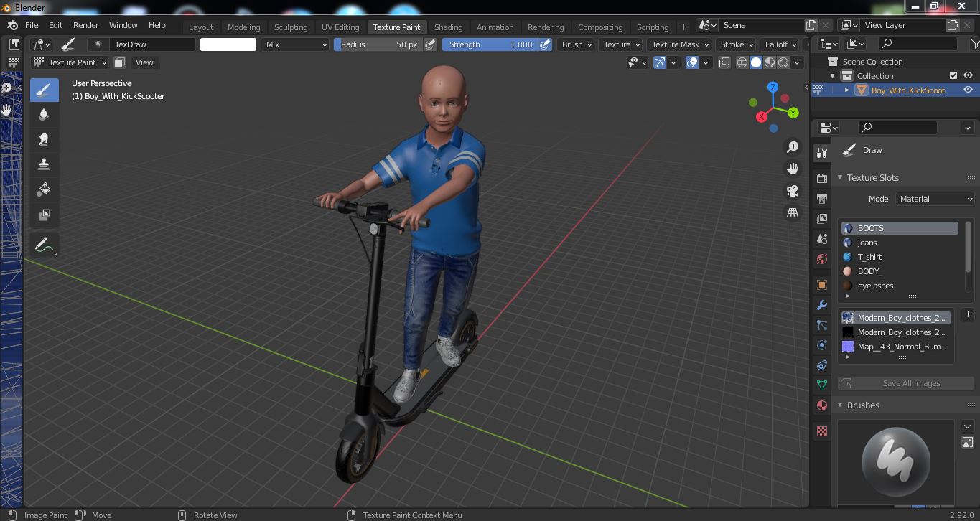
Task: Toggle Radius pressure sensitivity icon
Action: pyautogui.click(x=430, y=44)
